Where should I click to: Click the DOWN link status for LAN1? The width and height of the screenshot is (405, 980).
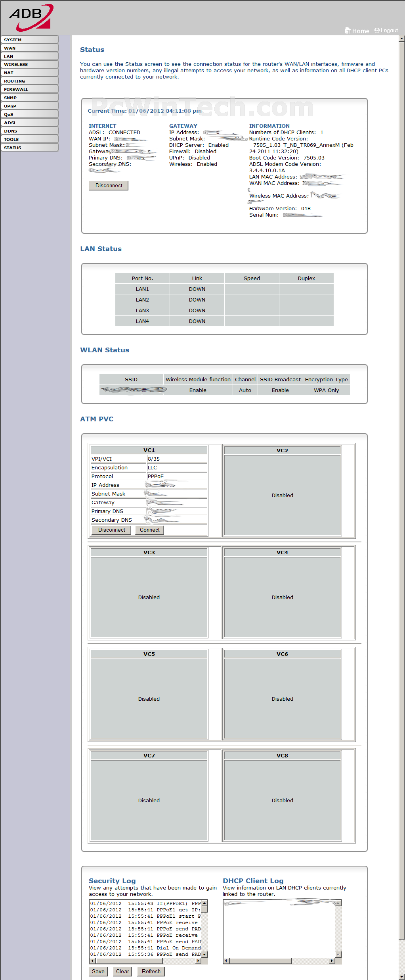pos(197,289)
